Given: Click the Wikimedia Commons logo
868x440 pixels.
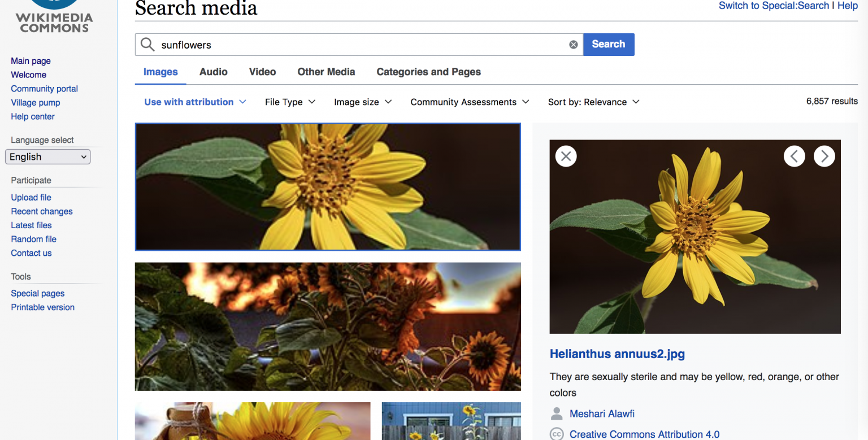Looking at the screenshot, I should pos(54,17).
